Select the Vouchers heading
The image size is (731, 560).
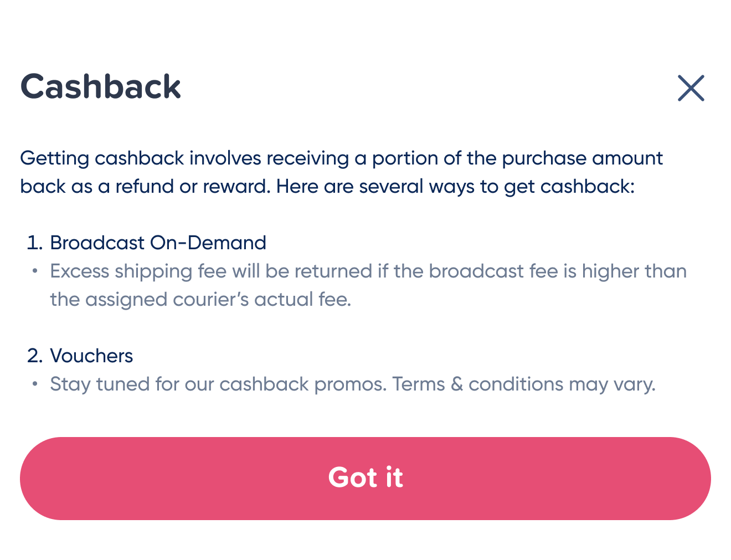click(x=91, y=356)
